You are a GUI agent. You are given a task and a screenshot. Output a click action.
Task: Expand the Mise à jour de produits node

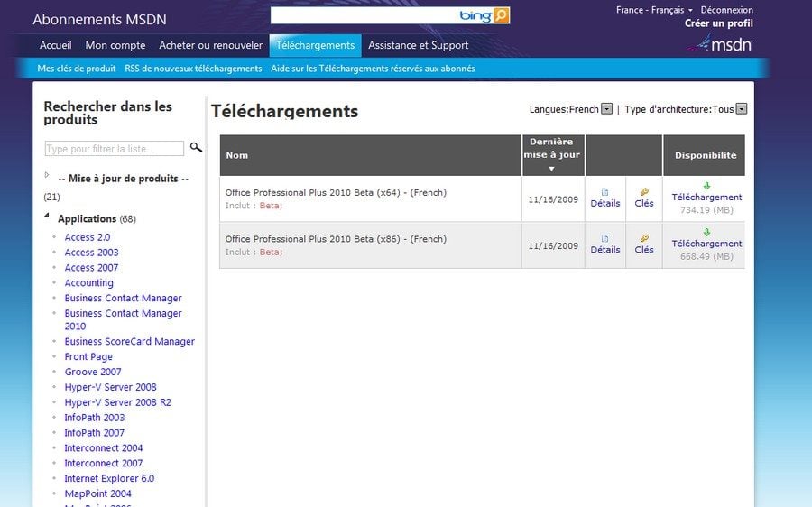[x=47, y=175]
